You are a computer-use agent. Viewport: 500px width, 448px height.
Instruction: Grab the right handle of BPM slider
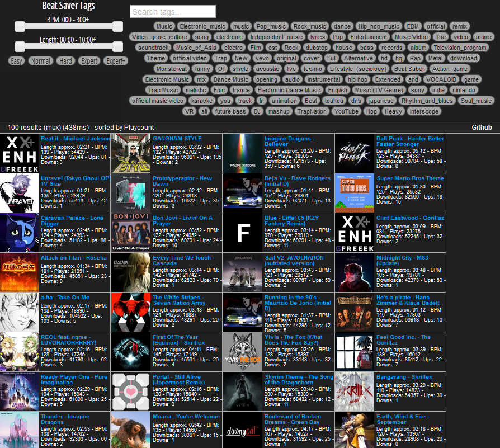[117, 27]
